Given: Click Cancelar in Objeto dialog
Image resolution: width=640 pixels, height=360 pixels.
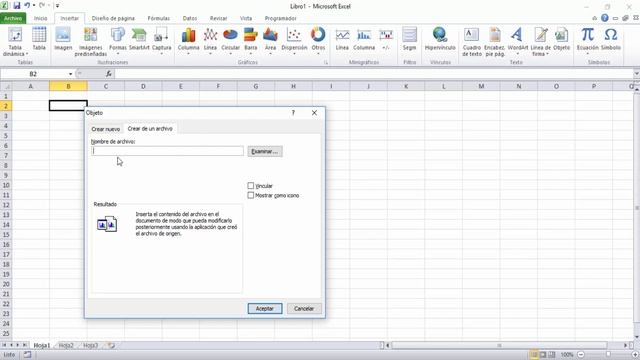Looking at the screenshot, I should (x=304, y=309).
